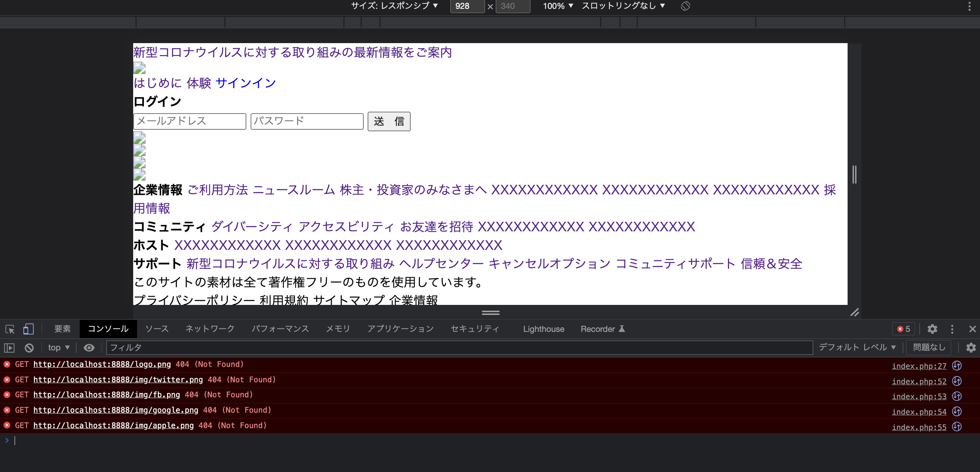Open the index.php:27 source link
The image size is (980, 472).
point(919,366)
